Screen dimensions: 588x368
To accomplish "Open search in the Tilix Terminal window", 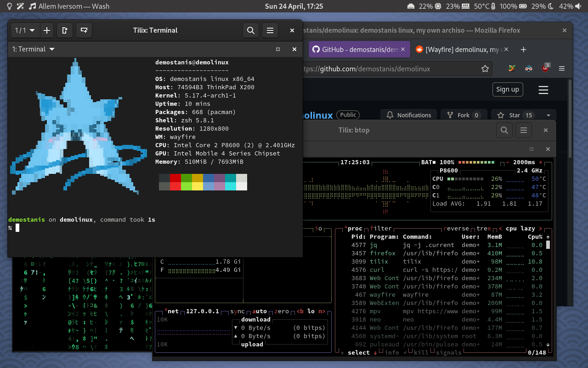I will pos(251,30).
